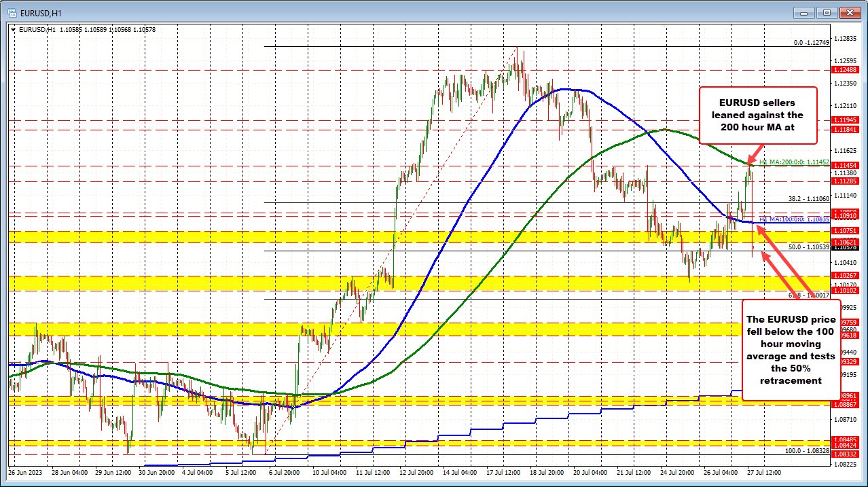This screenshot has height=487, width=868.
Task: Click the 38.2 Fibonacci level label
Action: point(808,199)
